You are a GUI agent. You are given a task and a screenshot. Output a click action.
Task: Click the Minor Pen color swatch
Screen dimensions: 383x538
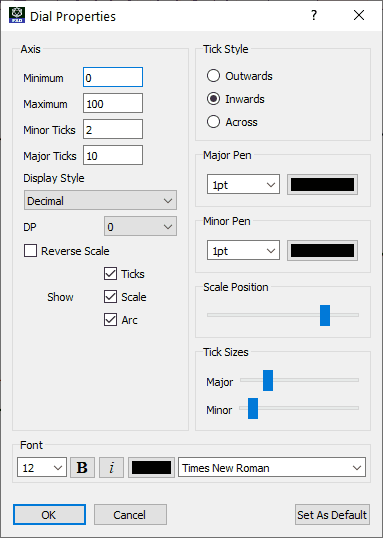coord(322,250)
